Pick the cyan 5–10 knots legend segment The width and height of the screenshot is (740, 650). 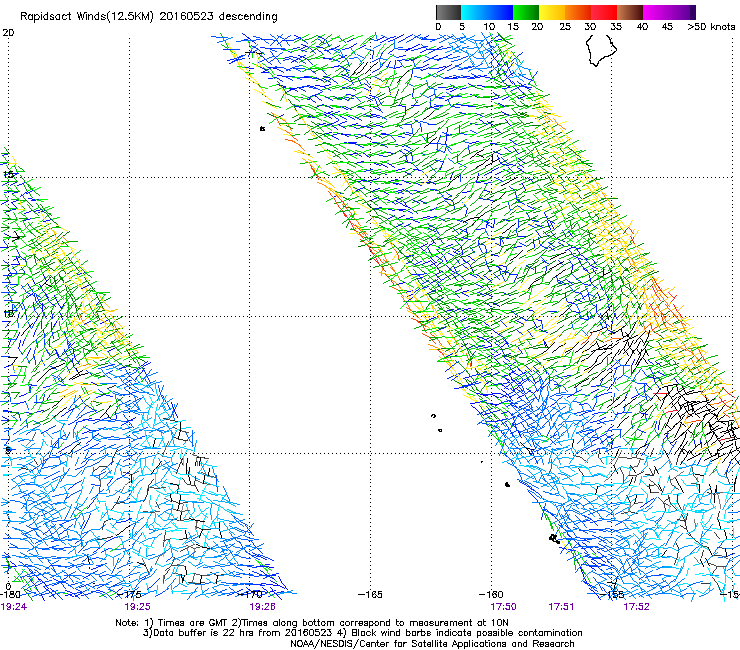point(474,12)
